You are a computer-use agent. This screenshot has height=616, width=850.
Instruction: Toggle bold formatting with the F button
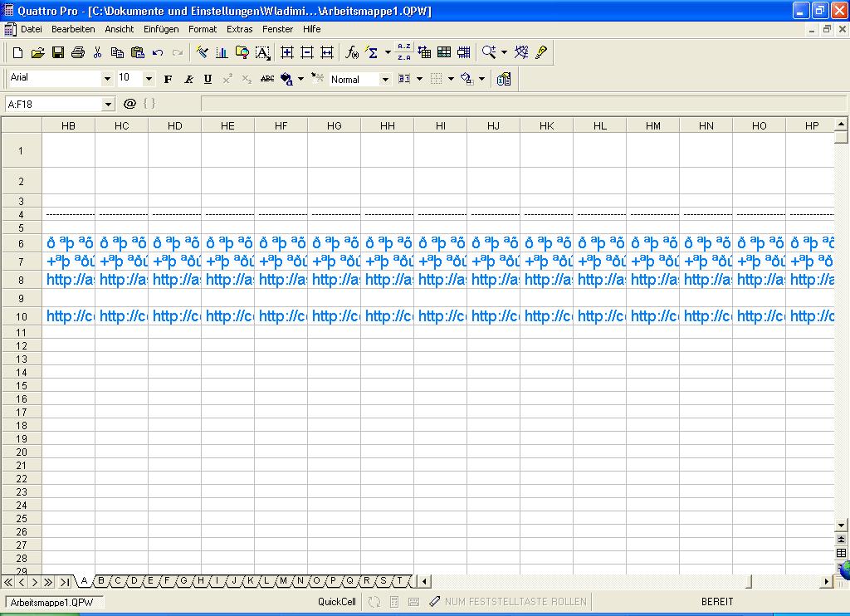(168, 79)
